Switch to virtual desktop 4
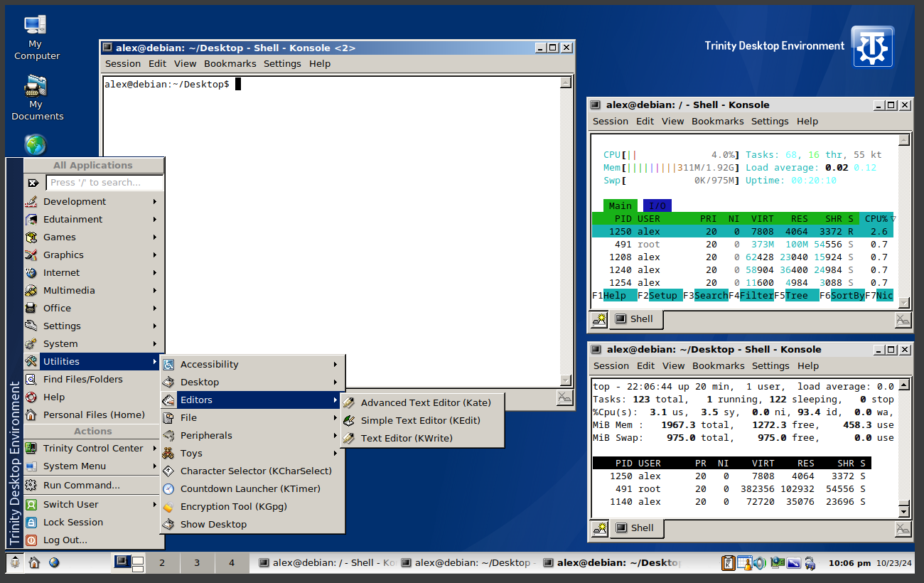The height and width of the screenshot is (583, 924). pyautogui.click(x=232, y=562)
